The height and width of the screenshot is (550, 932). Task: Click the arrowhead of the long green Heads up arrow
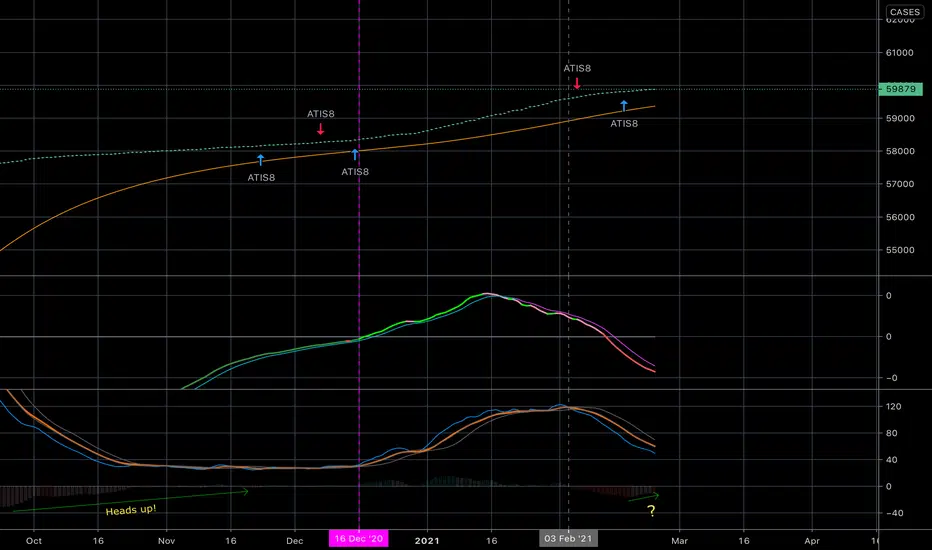point(244,491)
